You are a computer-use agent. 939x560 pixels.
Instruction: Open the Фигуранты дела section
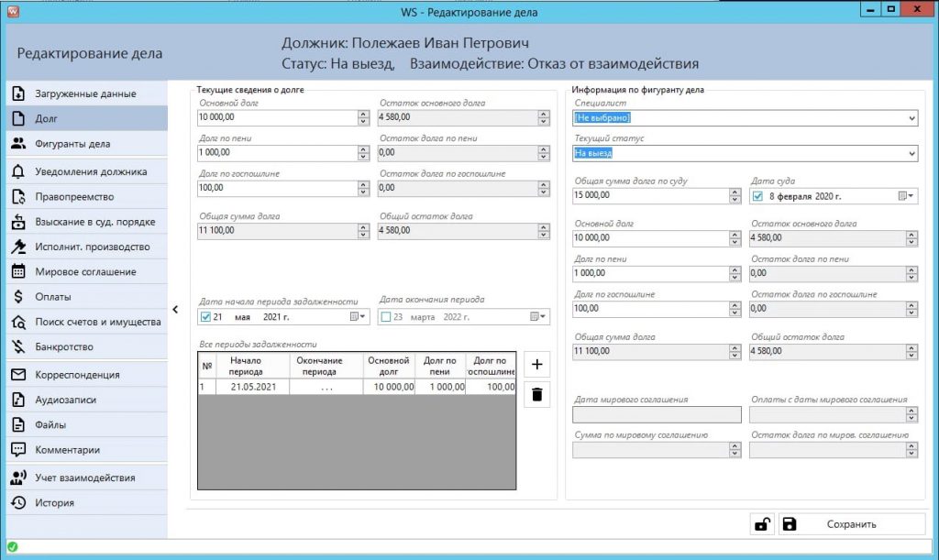87,144
